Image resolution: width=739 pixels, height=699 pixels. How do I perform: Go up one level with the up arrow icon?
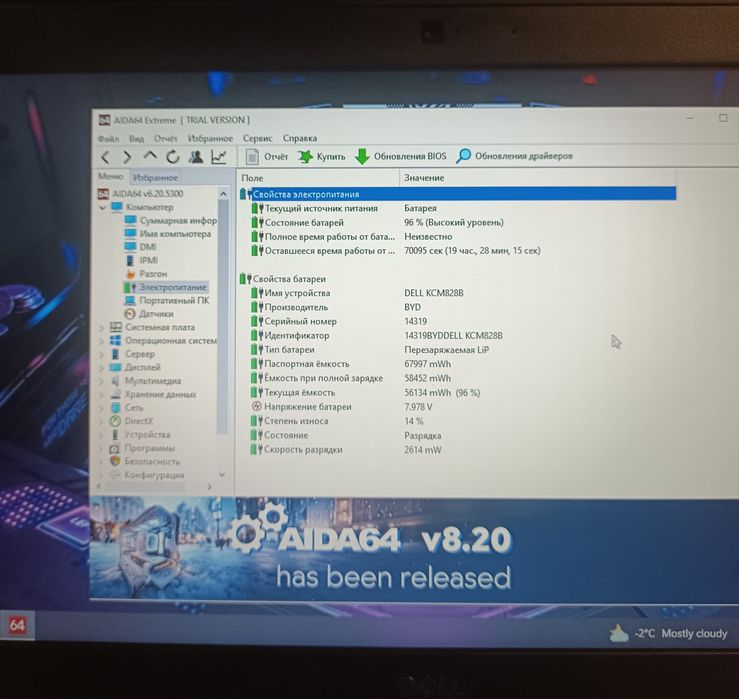pos(150,156)
